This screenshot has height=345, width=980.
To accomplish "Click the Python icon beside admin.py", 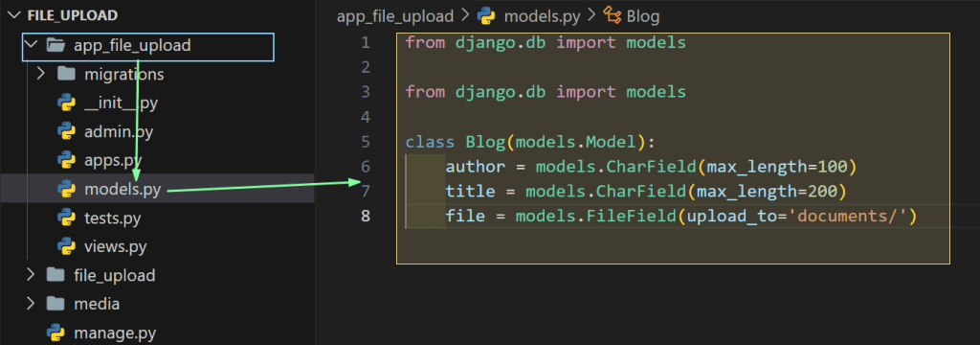I will coord(66,131).
